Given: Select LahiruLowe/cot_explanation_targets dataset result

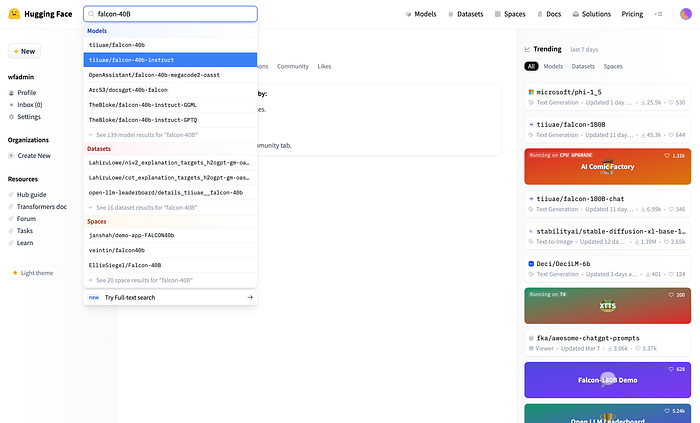Looking at the screenshot, I should tap(170, 178).
